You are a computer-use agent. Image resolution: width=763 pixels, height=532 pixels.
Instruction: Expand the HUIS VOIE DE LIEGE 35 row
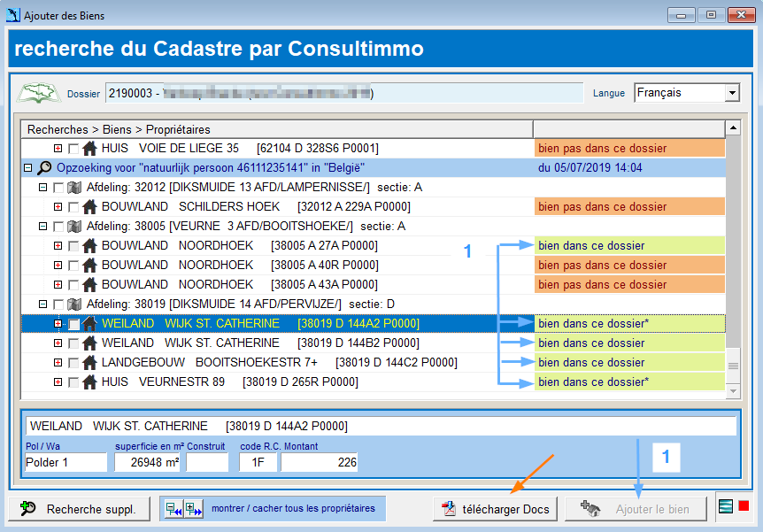(58, 149)
